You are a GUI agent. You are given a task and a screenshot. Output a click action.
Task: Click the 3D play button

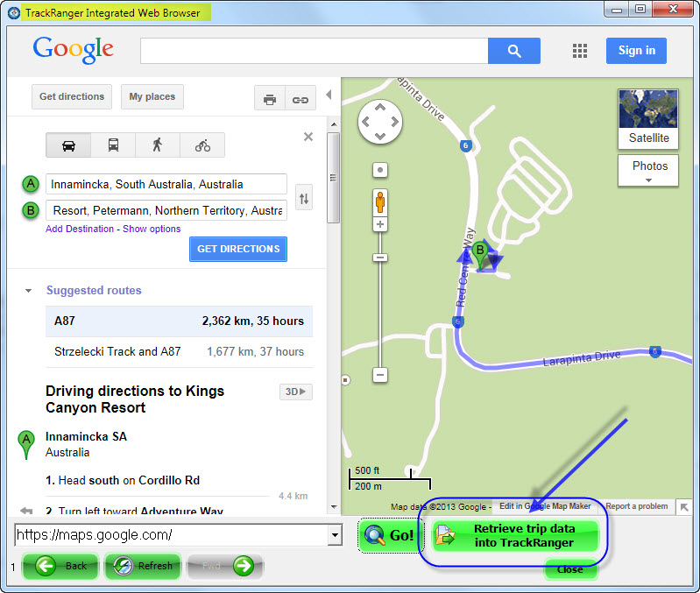point(295,392)
